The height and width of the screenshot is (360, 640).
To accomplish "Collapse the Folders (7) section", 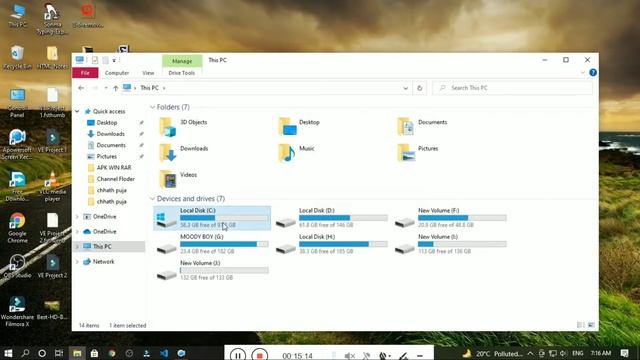I will pos(152,107).
